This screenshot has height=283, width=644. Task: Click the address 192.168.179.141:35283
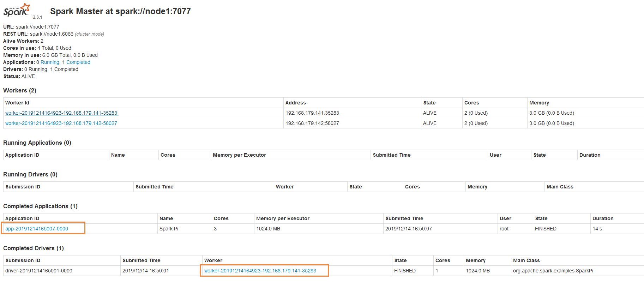pos(312,113)
